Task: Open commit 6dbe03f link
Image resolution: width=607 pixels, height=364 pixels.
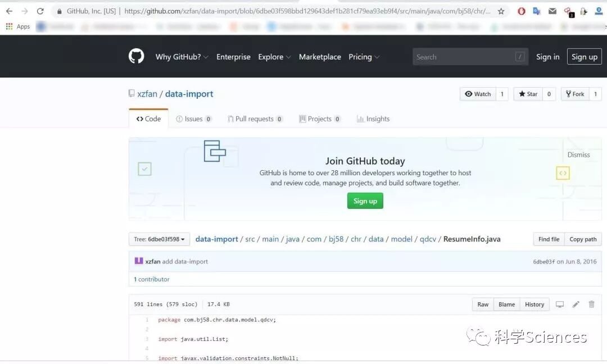Action: click(543, 262)
